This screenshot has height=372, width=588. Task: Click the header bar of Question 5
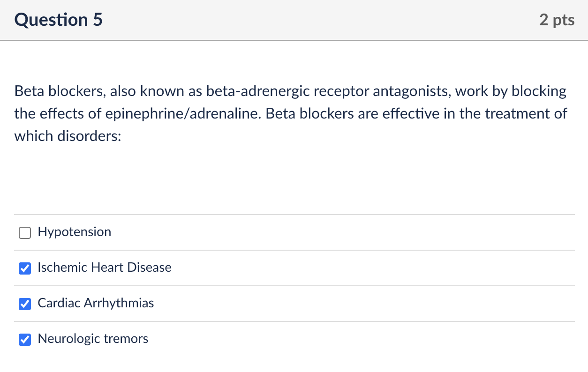294,20
